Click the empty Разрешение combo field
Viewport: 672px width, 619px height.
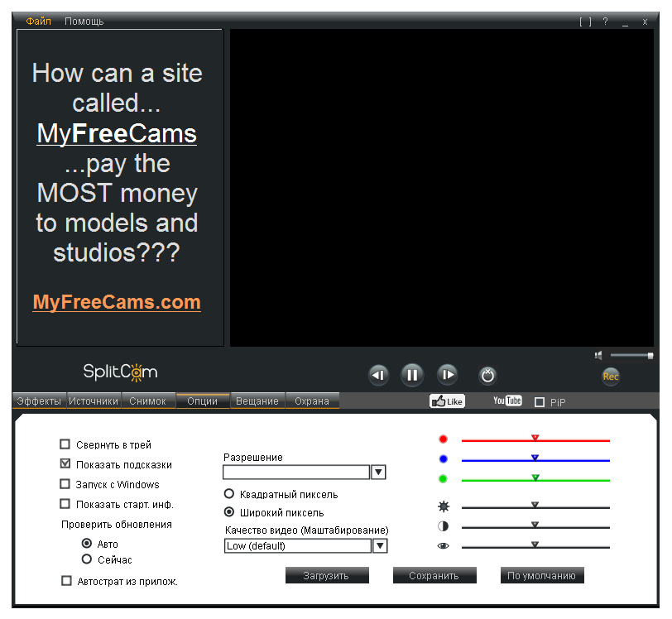(x=296, y=473)
